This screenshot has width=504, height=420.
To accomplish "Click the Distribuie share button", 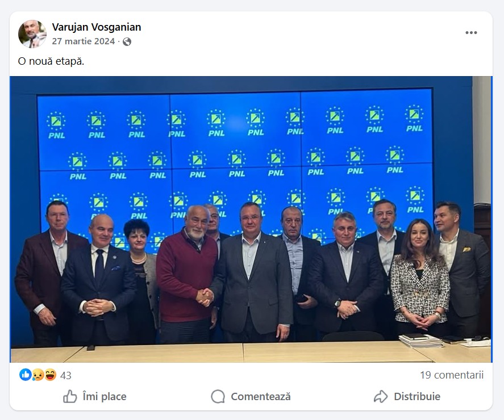I will coord(407,397).
